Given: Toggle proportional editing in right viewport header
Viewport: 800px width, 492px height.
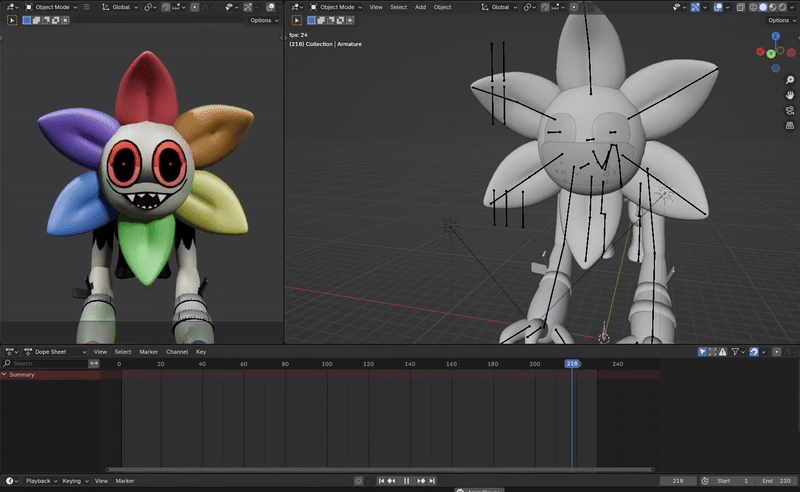Looking at the screenshot, I should 574,7.
